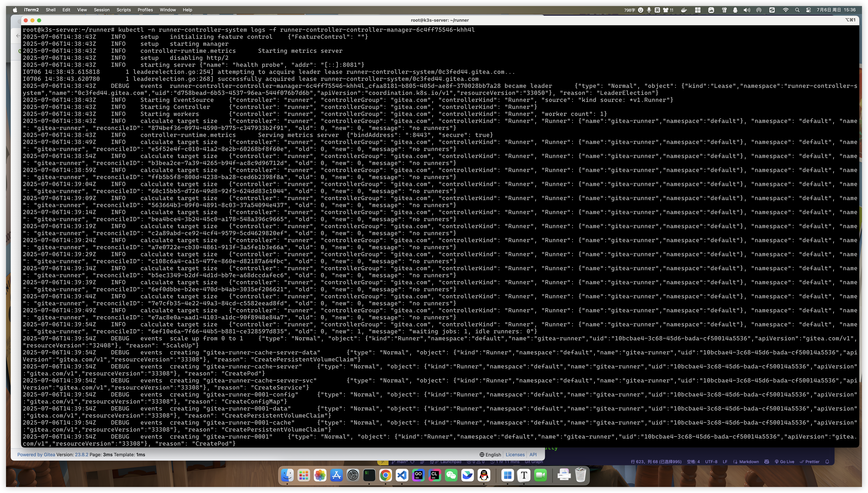Open the English language selector

point(490,455)
